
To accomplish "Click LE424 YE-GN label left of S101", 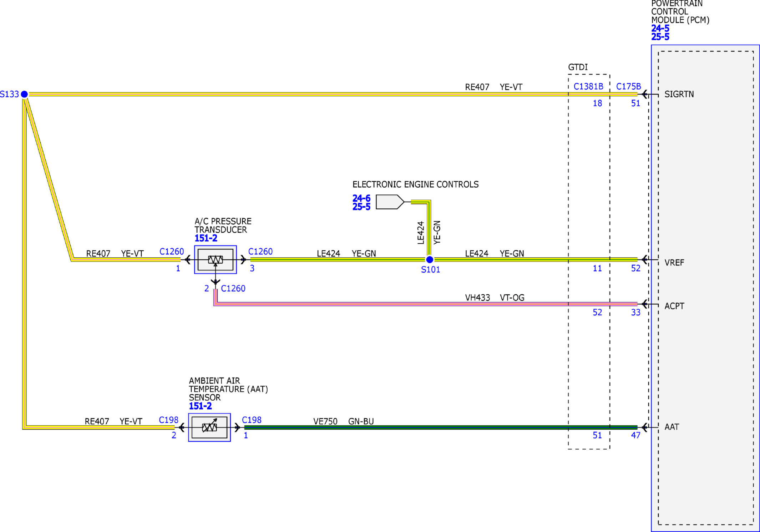I will 346,254.
